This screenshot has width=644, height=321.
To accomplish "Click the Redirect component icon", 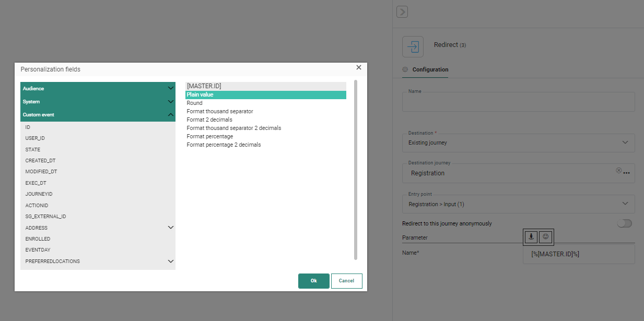I will tap(413, 46).
